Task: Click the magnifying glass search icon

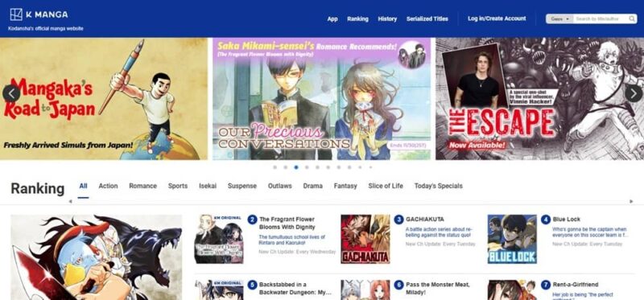Action: [632, 18]
